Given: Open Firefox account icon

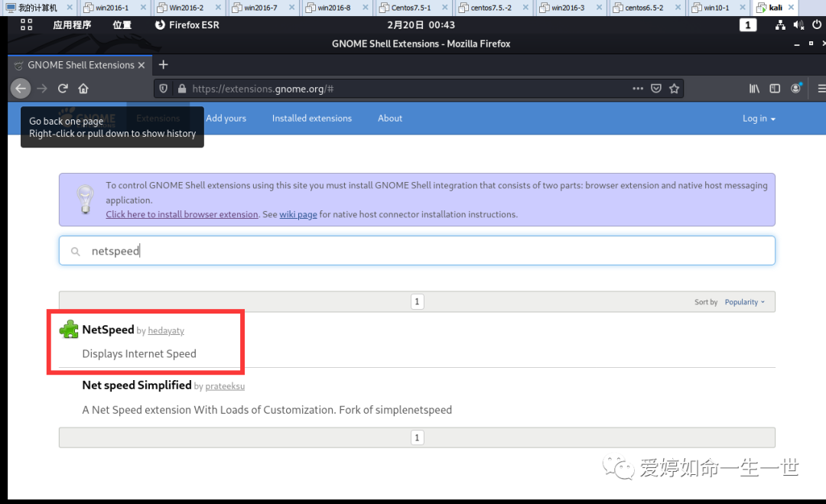Looking at the screenshot, I should click(x=796, y=88).
